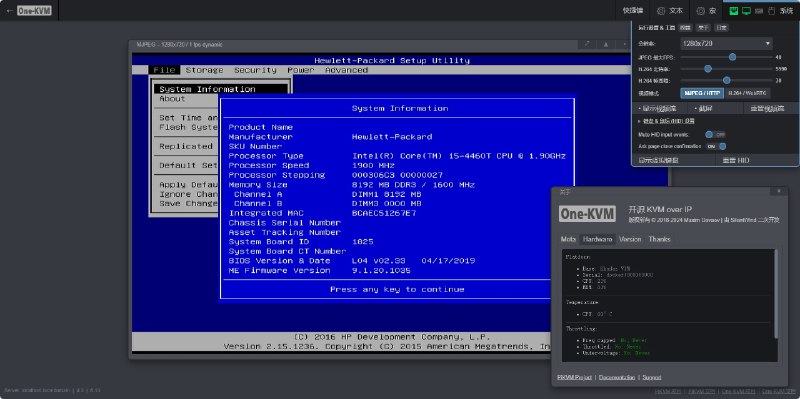Click the 'Throttling' heading in hardware info
Viewport: 800px width, 399px height.
581,329
